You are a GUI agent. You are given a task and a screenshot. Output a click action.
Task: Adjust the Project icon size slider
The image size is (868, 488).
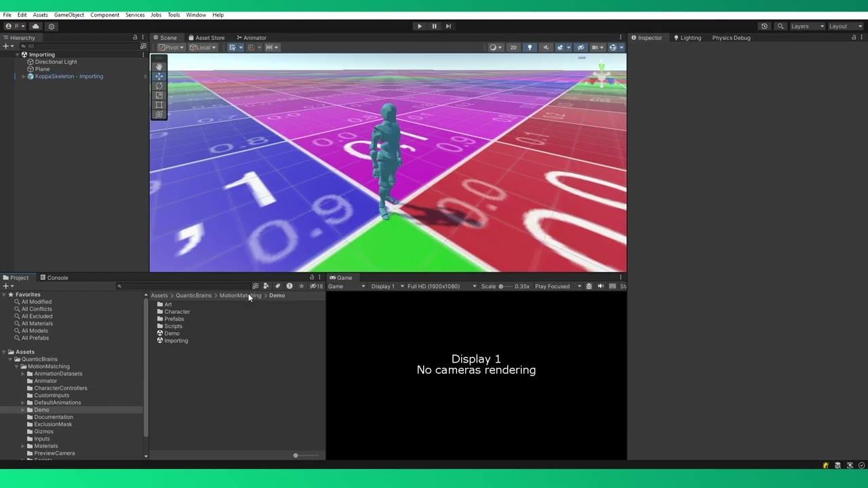[x=306, y=455]
